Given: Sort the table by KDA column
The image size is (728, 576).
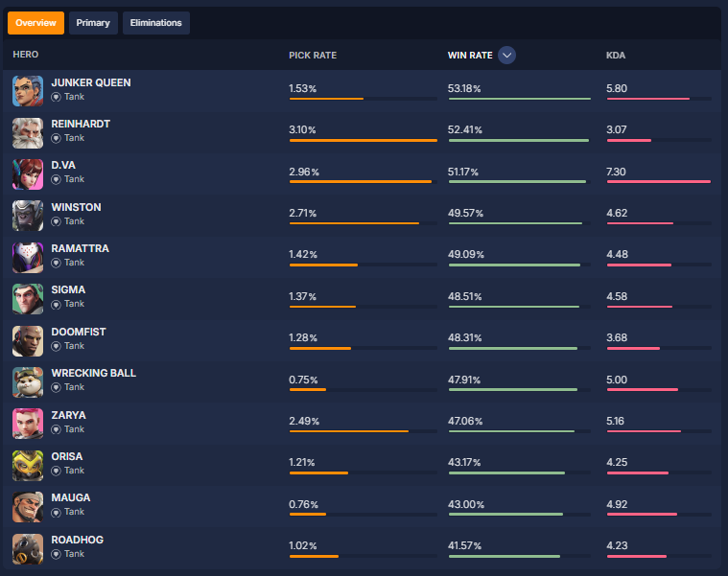Looking at the screenshot, I should coord(616,56).
